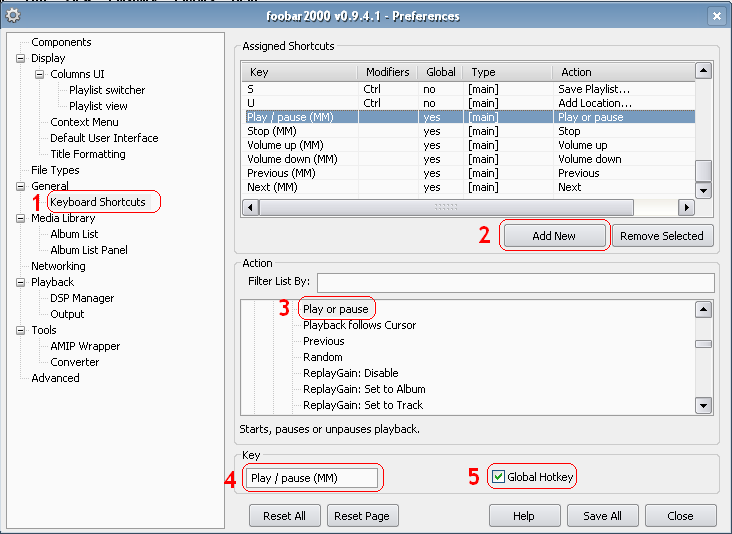Select Keyboard Shortcuts in the tree
The height and width of the screenshot is (534, 732).
pyautogui.click(x=98, y=202)
